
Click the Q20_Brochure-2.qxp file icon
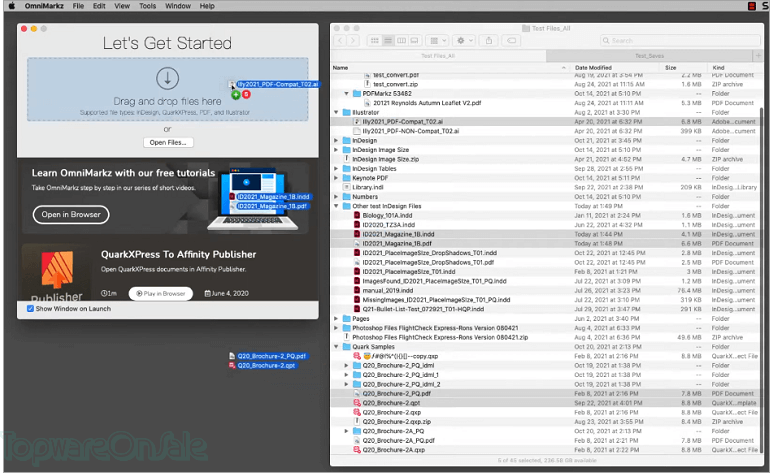357,413
